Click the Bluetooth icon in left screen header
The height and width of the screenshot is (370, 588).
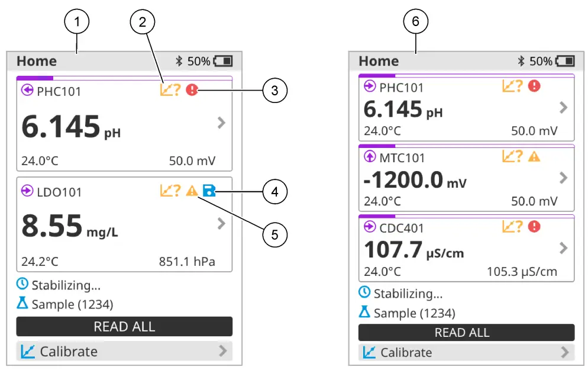179,61
